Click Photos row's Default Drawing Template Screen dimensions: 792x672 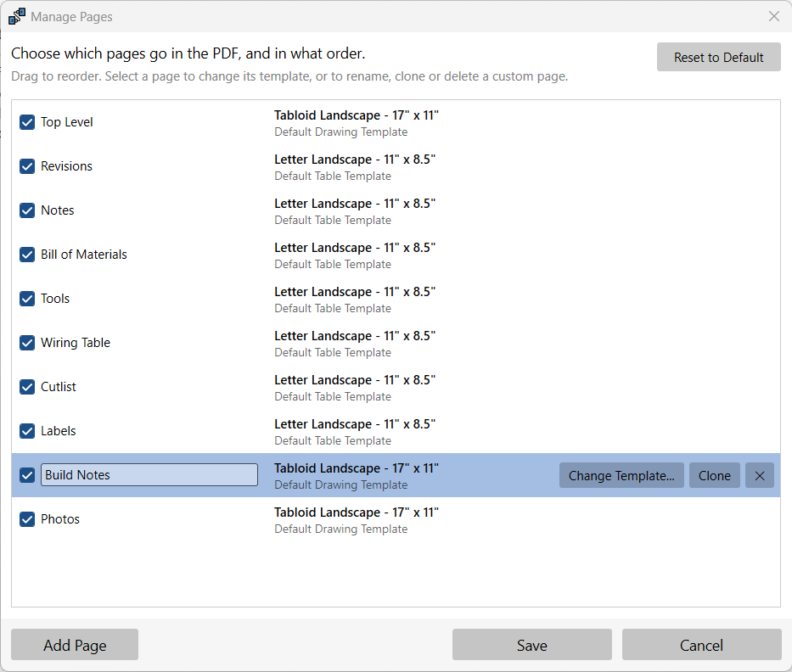(x=341, y=529)
